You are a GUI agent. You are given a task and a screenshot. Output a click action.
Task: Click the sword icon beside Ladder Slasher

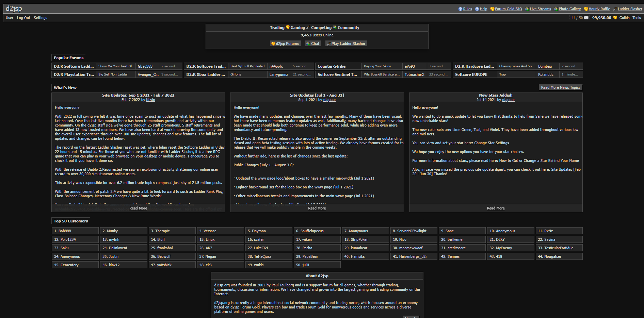(615, 9)
